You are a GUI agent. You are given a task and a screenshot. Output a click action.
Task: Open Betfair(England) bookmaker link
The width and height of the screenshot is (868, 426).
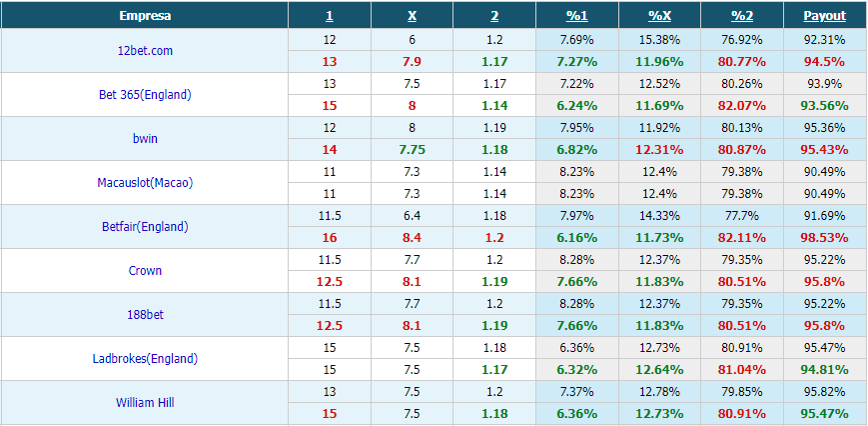tap(145, 227)
